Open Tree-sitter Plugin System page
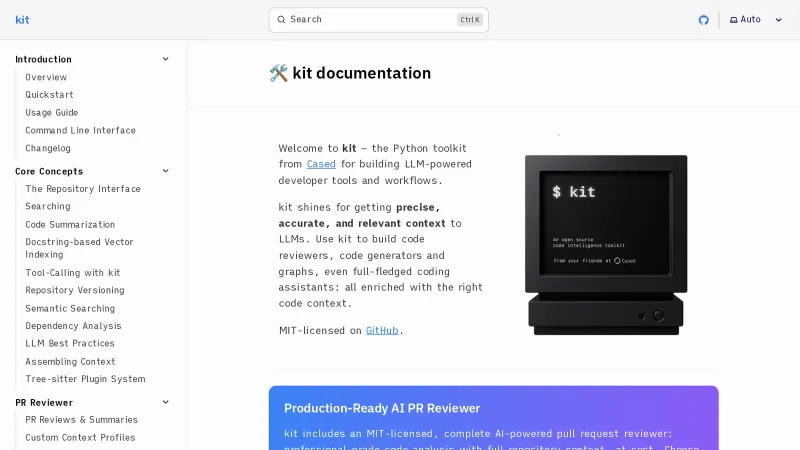The height and width of the screenshot is (450, 800). [x=85, y=379]
